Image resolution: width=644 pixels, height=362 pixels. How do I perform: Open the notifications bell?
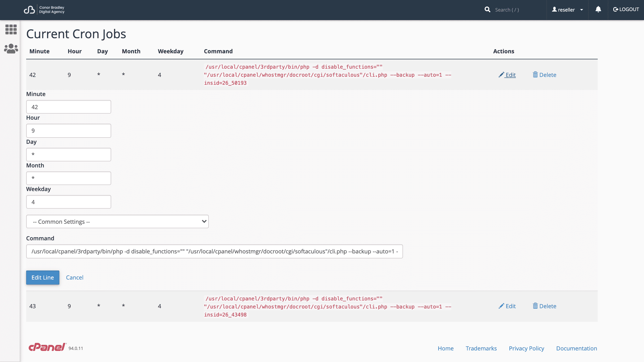tap(598, 10)
